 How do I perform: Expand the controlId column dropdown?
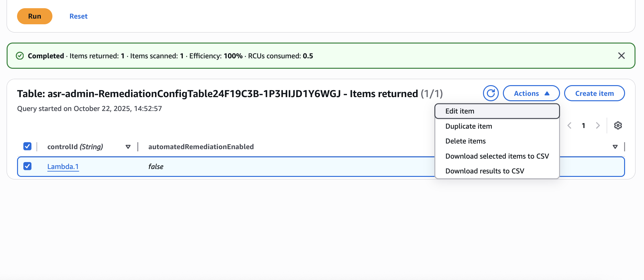tap(128, 147)
